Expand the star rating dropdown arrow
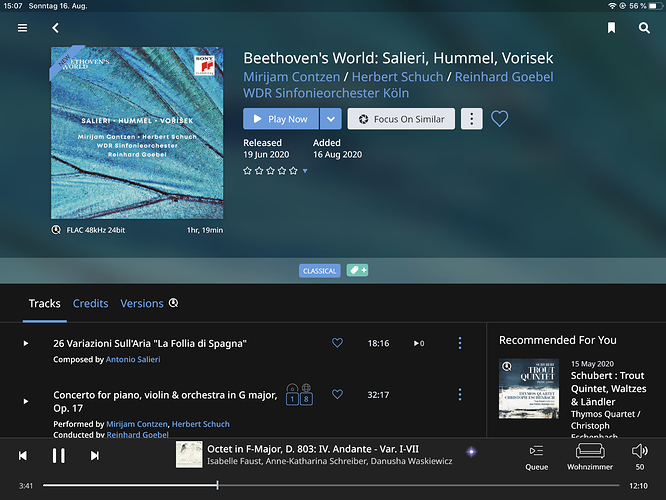Viewport: 666px width, 500px height. pyautogui.click(x=305, y=171)
